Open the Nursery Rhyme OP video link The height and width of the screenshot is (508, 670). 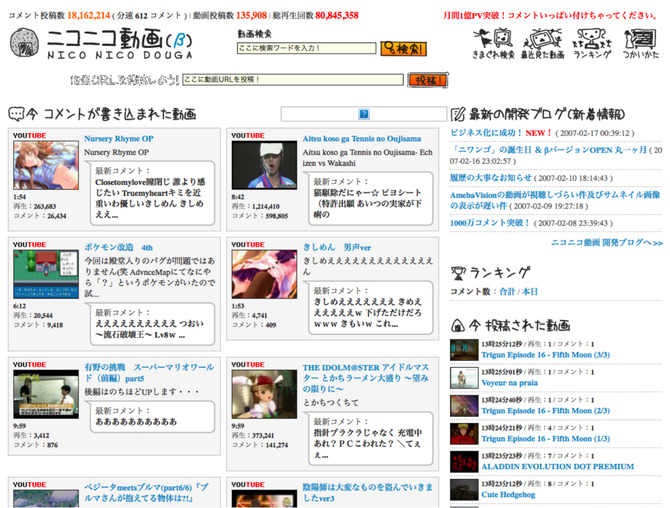click(x=119, y=139)
